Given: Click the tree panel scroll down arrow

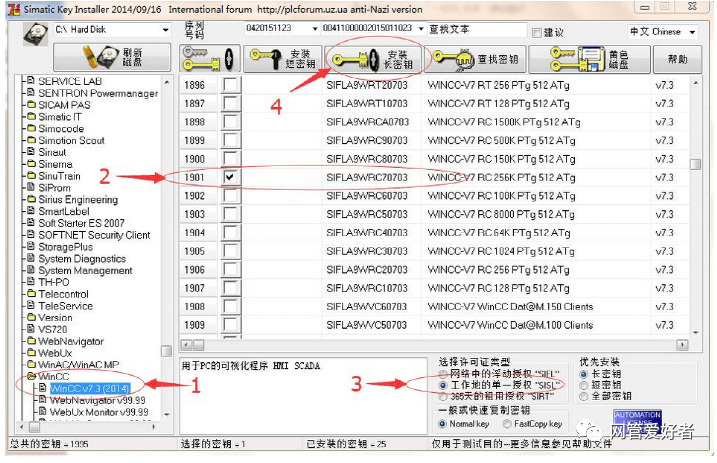Looking at the screenshot, I should click(166, 415).
